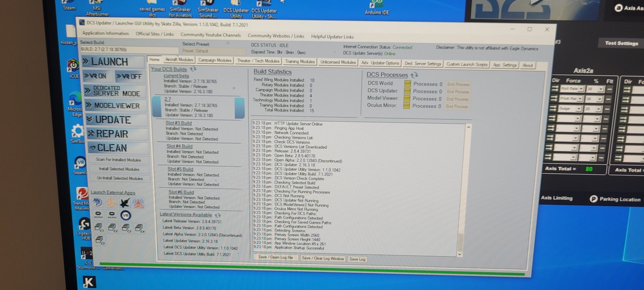Click Model Viewer process status color indicator
Image resolution: width=644 pixels, height=290 pixels.
(407, 98)
